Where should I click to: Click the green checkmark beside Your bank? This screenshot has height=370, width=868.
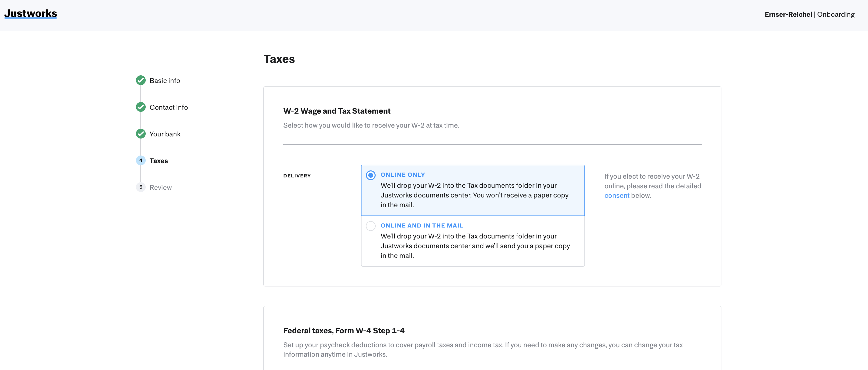tap(141, 134)
